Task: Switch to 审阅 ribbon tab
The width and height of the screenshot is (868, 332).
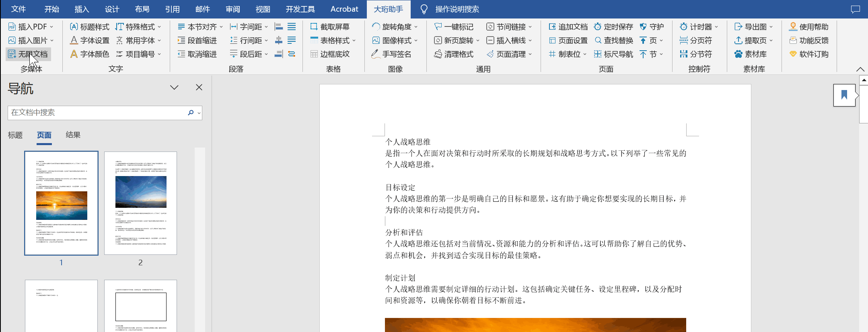Action: point(233,9)
